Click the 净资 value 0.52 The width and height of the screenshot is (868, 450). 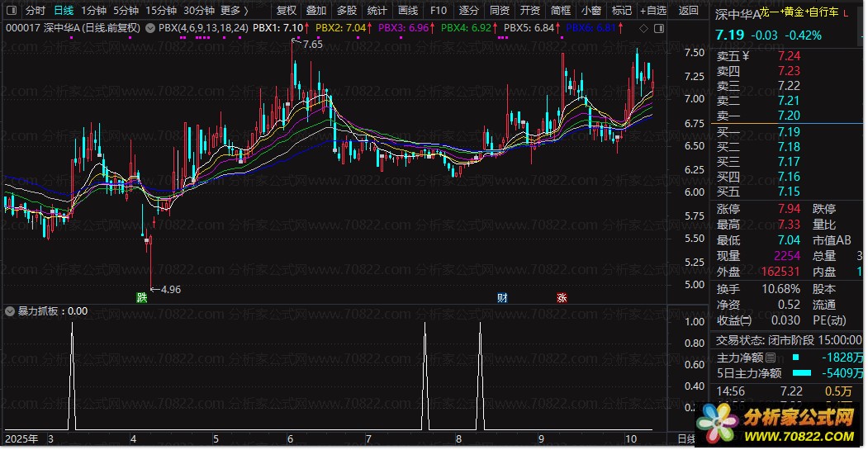(789, 305)
